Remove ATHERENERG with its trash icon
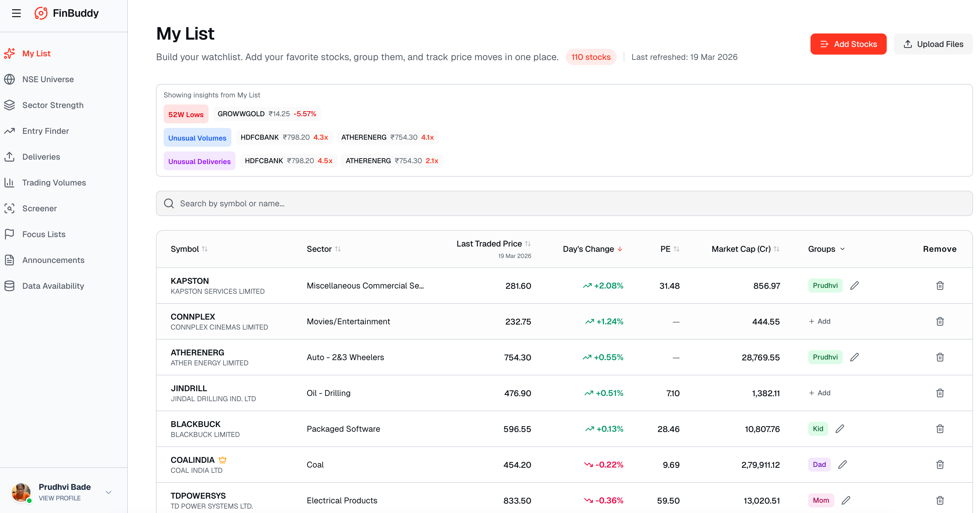The width and height of the screenshot is (980, 513). point(940,357)
